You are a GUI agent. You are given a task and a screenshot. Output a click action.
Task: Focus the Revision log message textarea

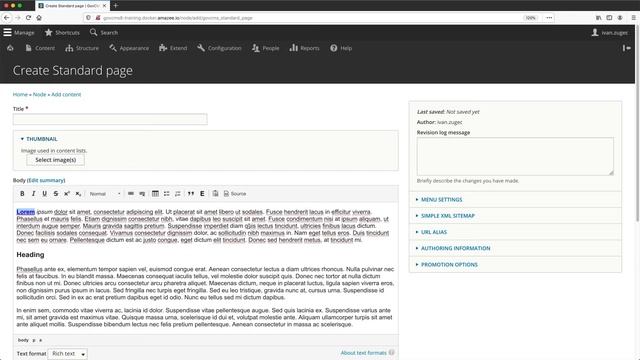pos(515,156)
